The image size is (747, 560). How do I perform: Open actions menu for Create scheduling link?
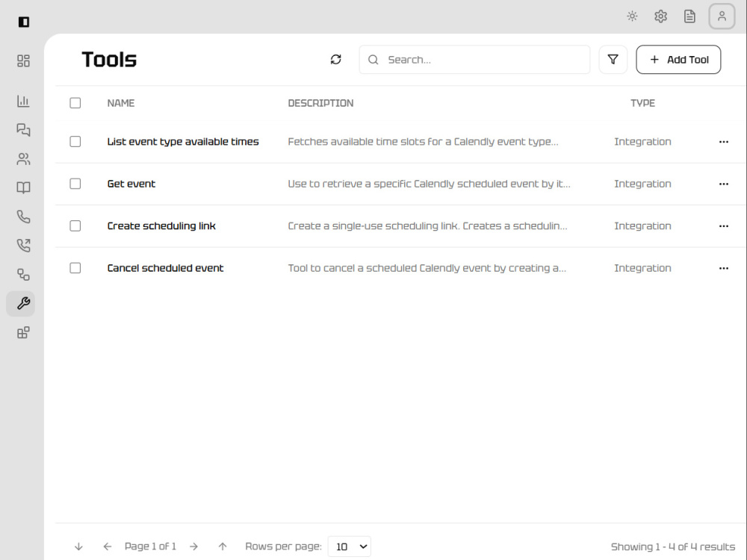point(724,226)
